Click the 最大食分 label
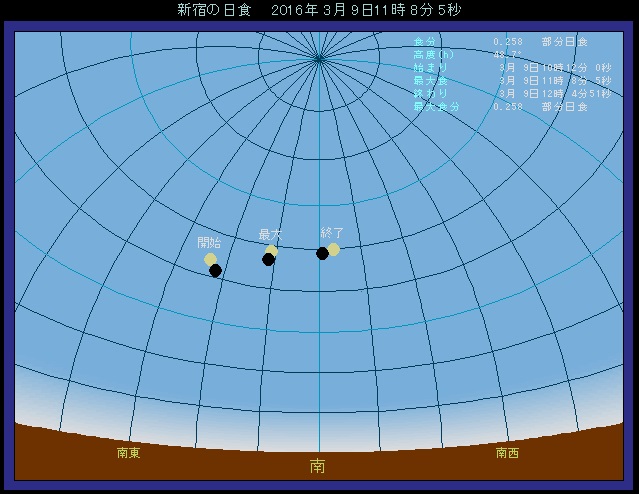639x494 pixels. point(436,107)
